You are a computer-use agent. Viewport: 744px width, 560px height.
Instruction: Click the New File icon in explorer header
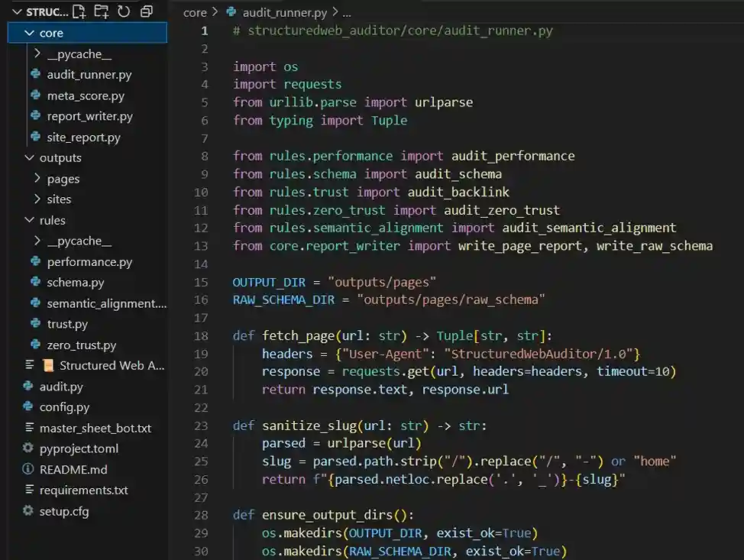click(79, 12)
